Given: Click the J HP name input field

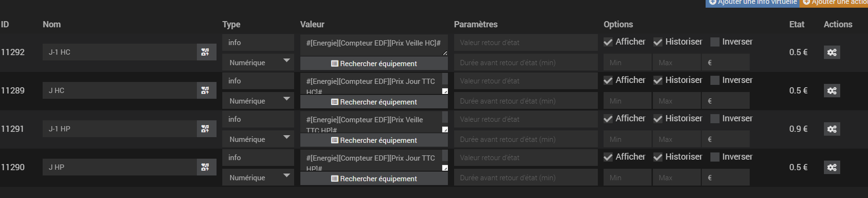Looking at the screenshot, I should point(120,167).
